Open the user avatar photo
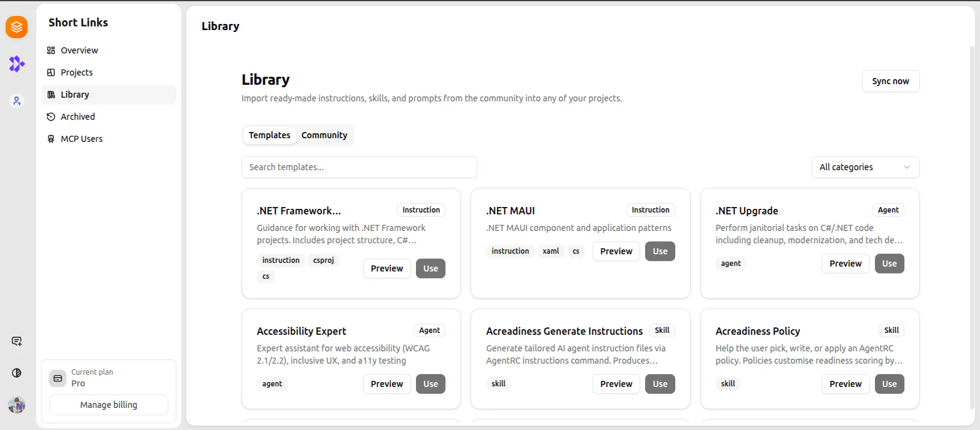The width and height of the screenshot is (980, 430). click(x=17, y=405)
